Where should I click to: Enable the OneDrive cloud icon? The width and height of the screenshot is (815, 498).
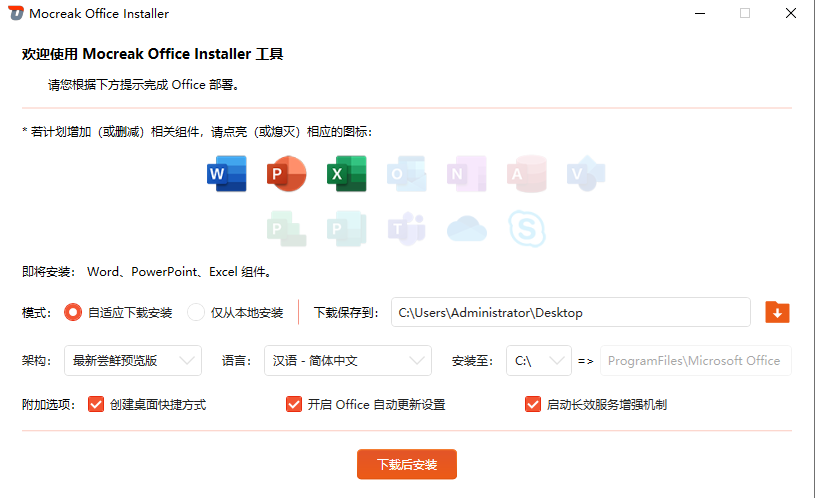(x=467, y=229)
